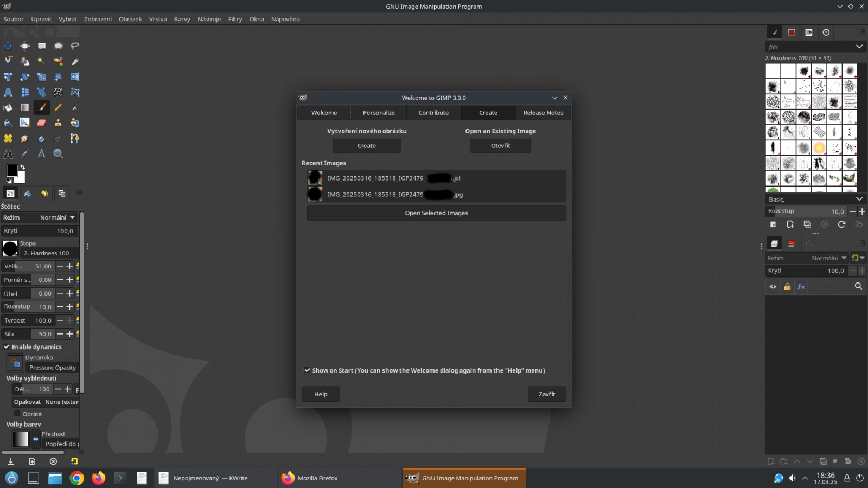Show hidden system tray icons
The image size is (868, 488).
(x=805, y=478)
